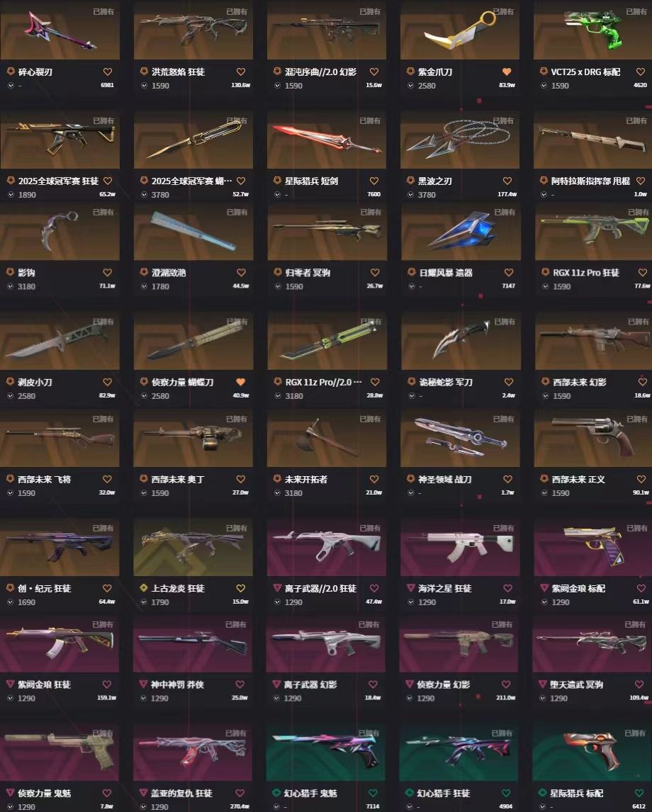The width and height of the screenshot is (652, 812).
Task: Tap the heart icon on RGX 11z Pro 狂徒
Action: pos(643,272)
